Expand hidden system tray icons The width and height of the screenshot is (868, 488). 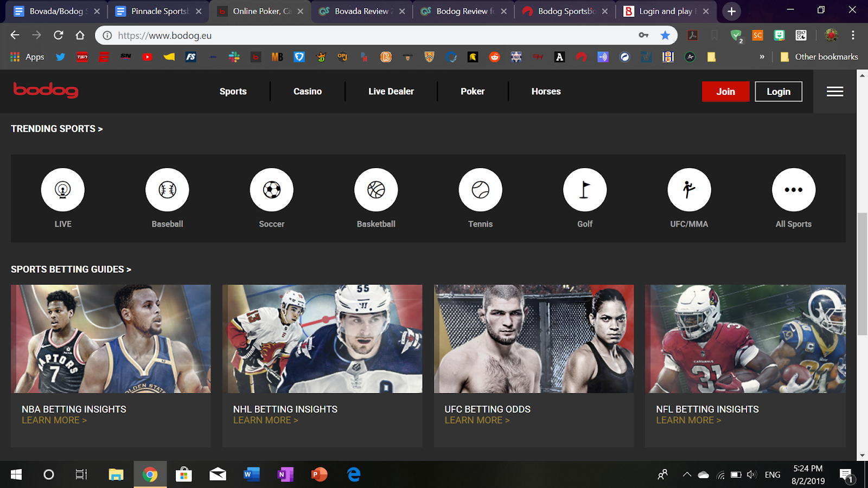(x=687, y=474)
